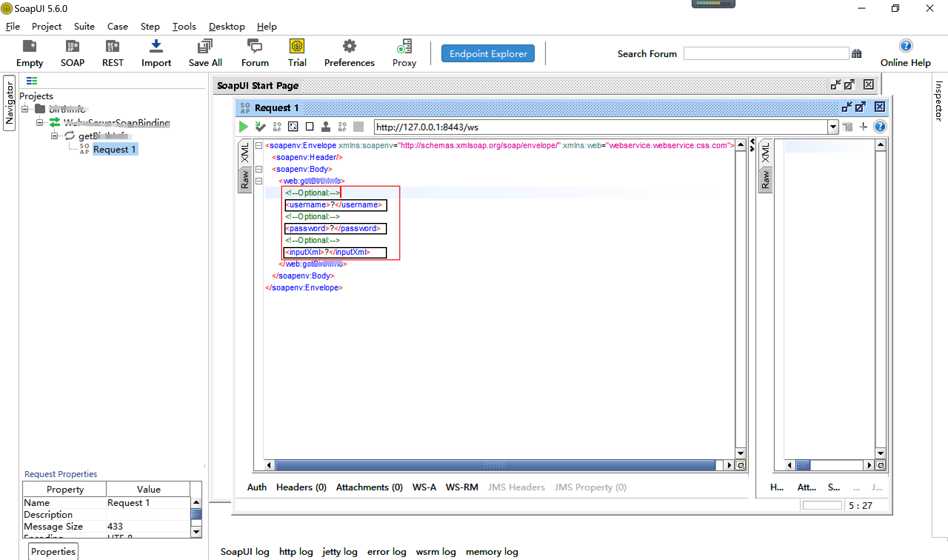
Task: Close the Request 1 internal window
Action: [x=880, y=107]
